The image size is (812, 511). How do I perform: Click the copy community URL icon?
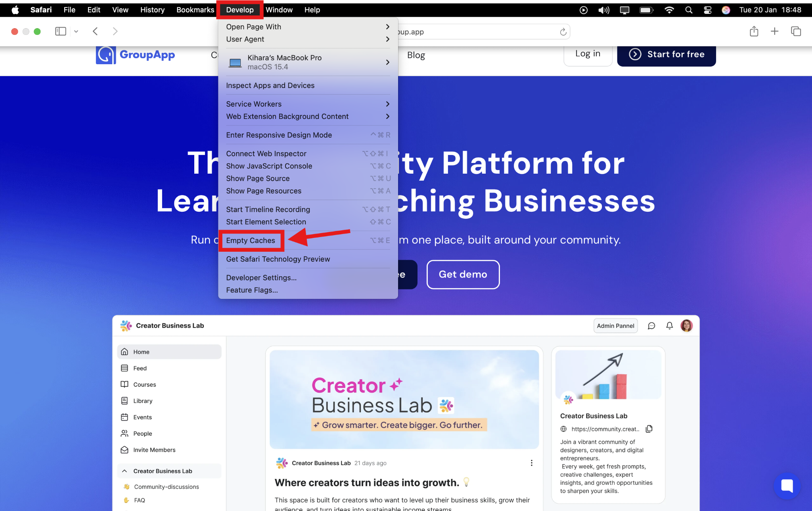click(x=649, y=429)
